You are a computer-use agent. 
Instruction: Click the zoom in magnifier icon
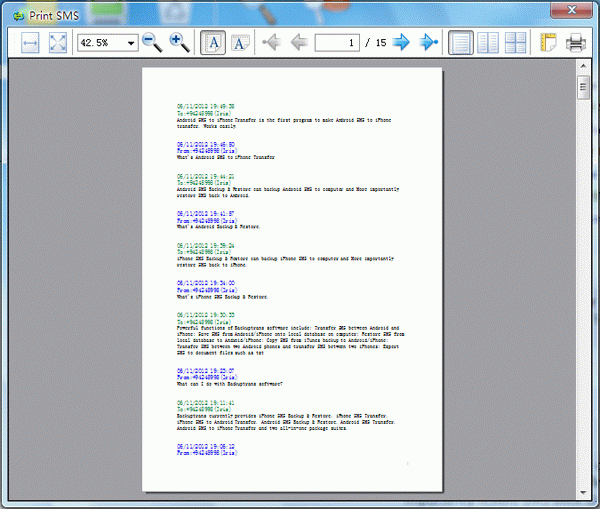(179, 42)
